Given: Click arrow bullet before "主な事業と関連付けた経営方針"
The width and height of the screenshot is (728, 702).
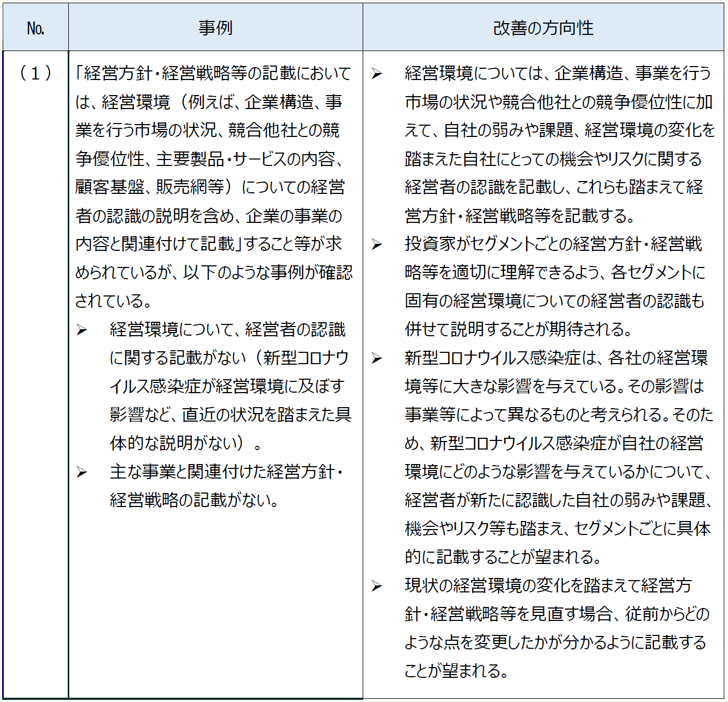Looking at the screenshot, I should pos(82,473).
